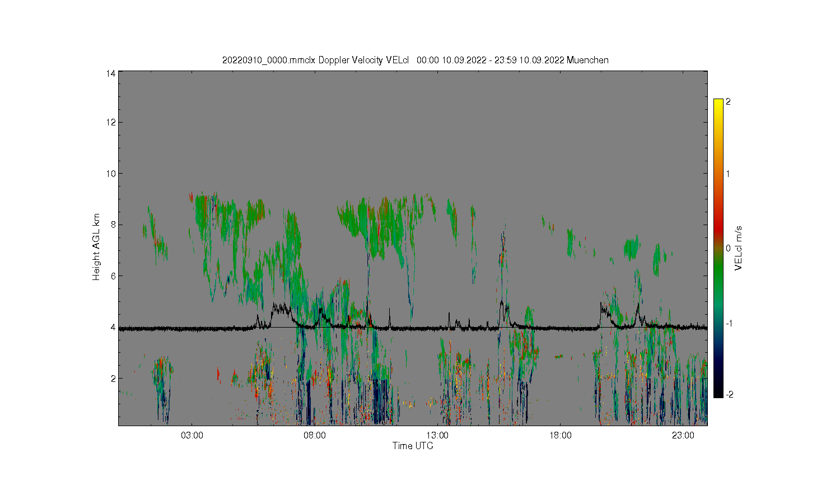Click the velocity color scale bar

click(718, 248)
